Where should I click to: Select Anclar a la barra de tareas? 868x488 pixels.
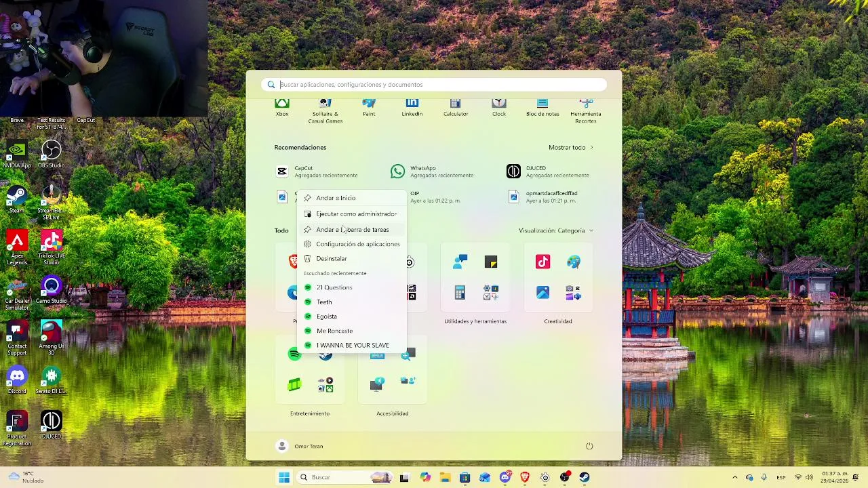pos(352,229)
